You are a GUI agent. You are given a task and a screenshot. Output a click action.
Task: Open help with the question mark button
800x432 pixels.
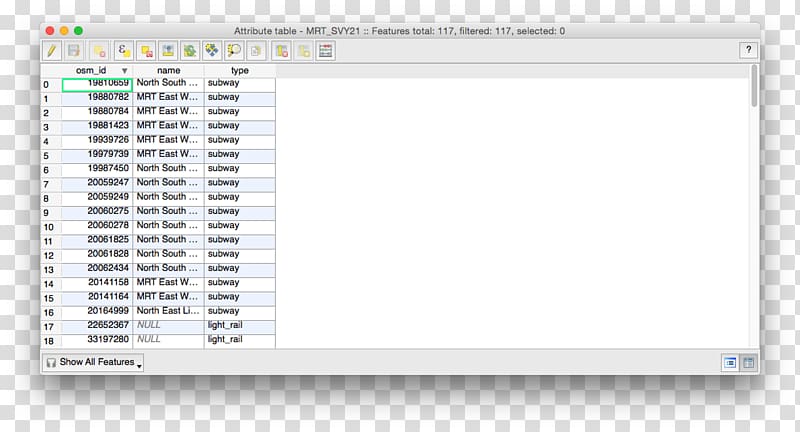click(x=748, y=50)
